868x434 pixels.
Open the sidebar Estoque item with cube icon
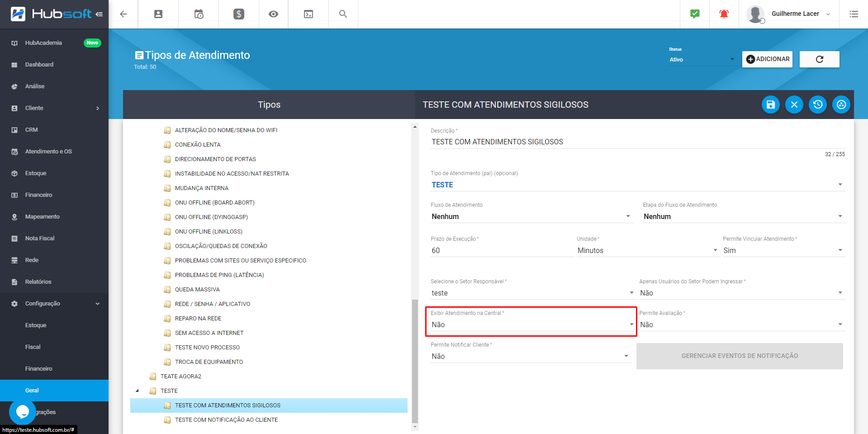54,173
